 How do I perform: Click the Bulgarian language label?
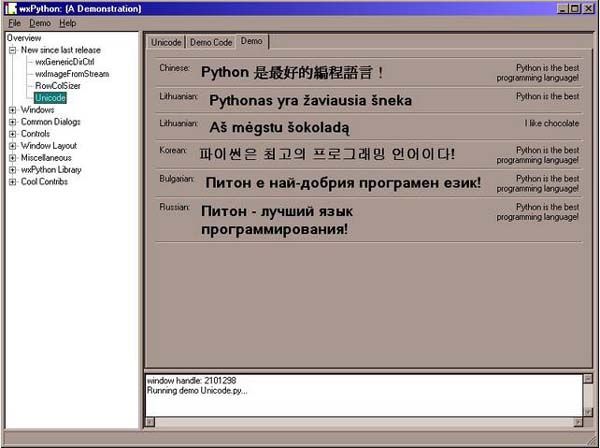[x=177, y=179]
